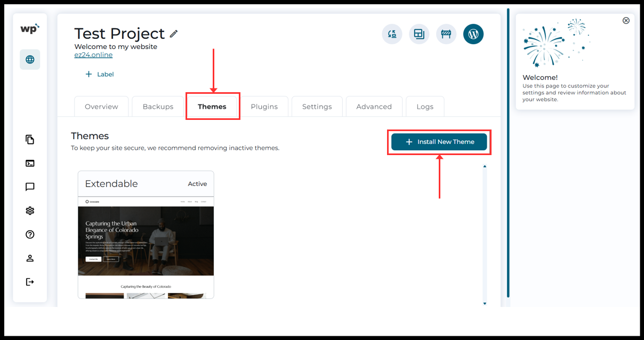
Task: Click the wp logo in sidebar
Action: click(x=30, y=29)
